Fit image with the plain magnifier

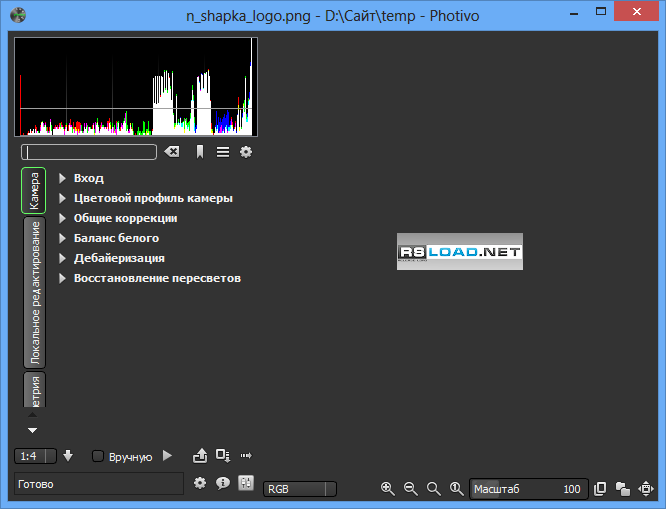[434, 489]
